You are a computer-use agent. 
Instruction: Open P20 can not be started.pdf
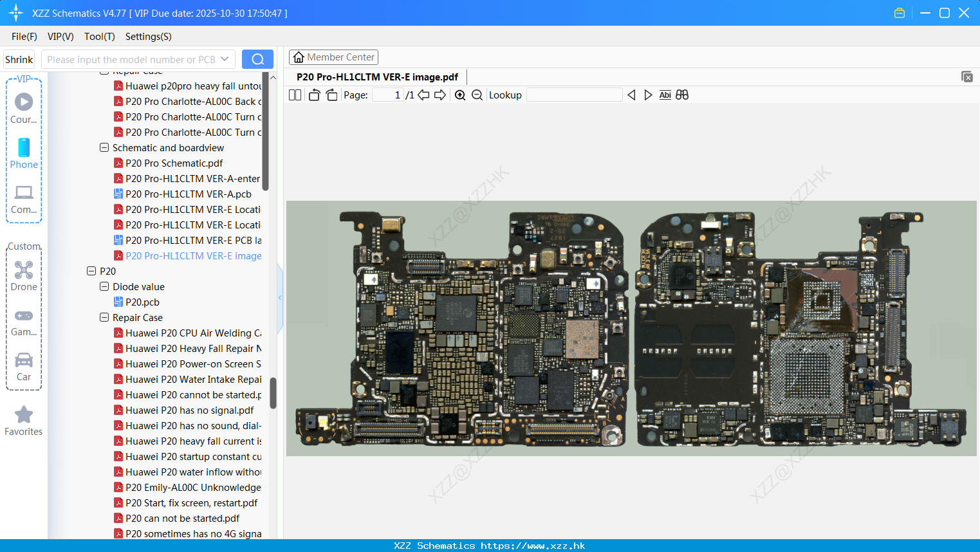point(176,518)
